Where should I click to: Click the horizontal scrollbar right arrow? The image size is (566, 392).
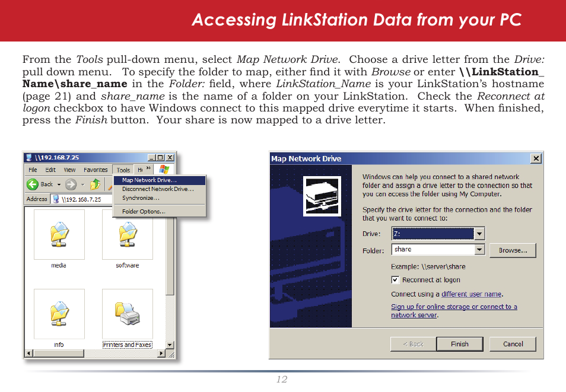(162, 353)
